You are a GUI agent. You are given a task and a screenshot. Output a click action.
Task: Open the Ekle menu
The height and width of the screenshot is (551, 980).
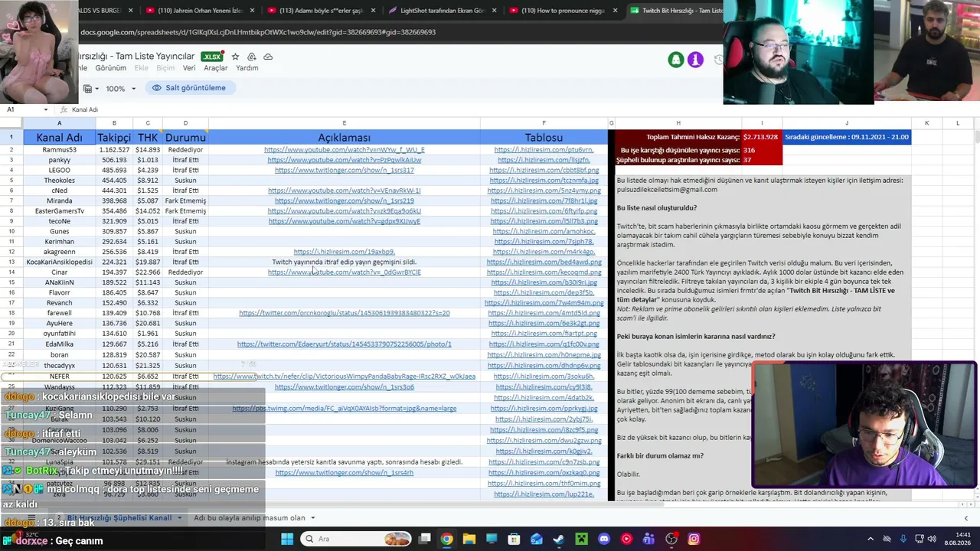pyautogui.click(x=142, y=68)
